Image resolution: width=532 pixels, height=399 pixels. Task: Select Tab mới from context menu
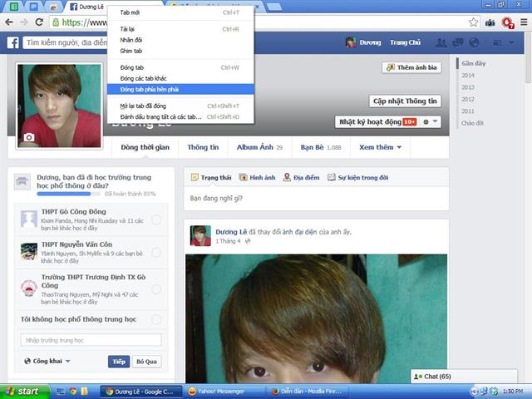point(180,12)
